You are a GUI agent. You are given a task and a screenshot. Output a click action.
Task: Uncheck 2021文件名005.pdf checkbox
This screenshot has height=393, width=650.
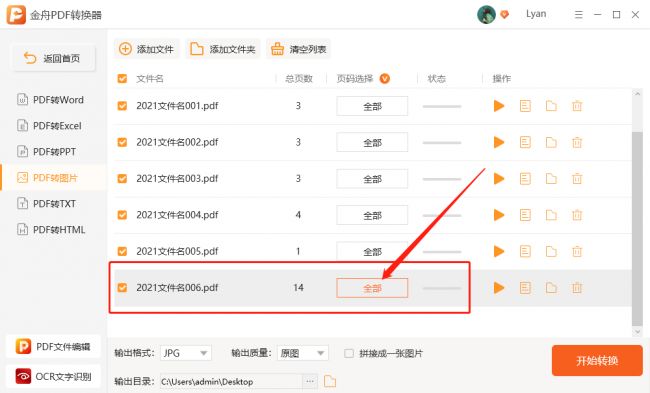(122, 251)
